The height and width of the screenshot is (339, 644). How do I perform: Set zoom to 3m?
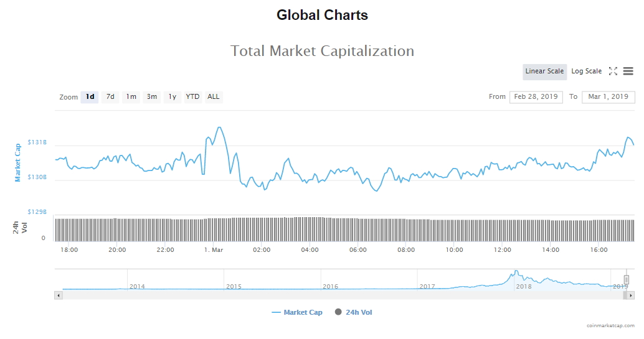pos(151,97)
